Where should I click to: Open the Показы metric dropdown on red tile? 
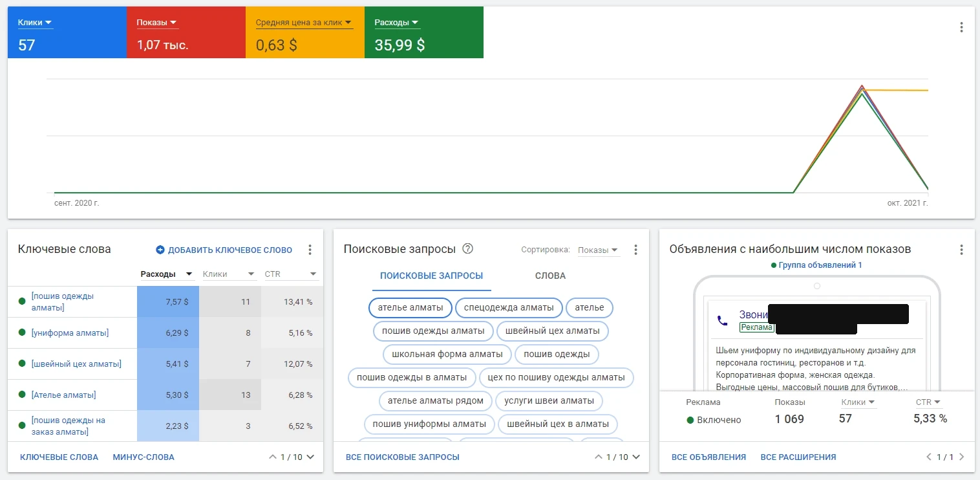point(157,23)
